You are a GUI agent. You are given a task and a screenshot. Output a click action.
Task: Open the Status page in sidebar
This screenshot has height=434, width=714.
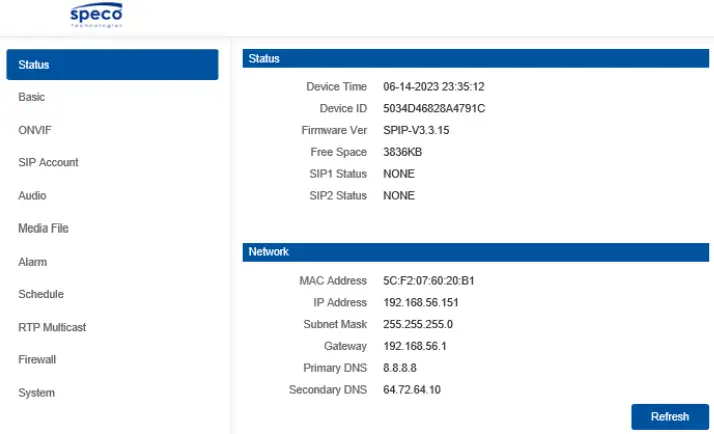coord(112,65)
